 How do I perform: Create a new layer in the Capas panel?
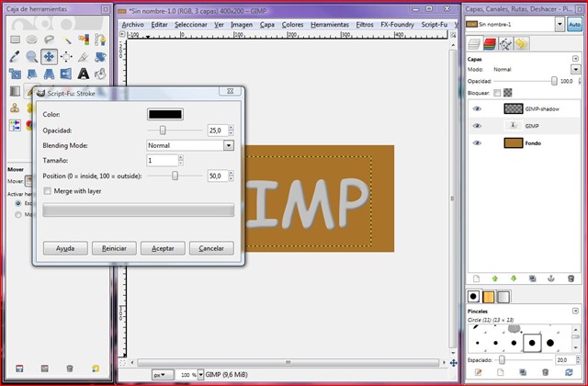click(x=476, y=278)
